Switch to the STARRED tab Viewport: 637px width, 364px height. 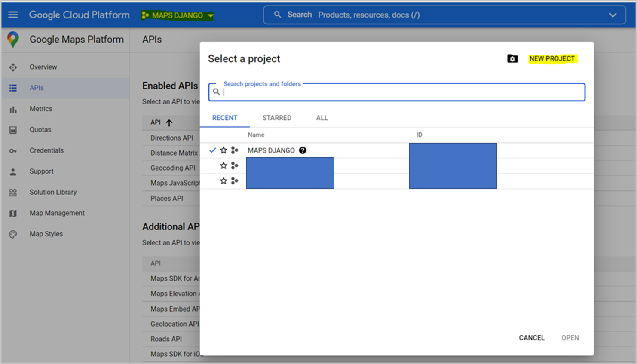coord(277,118)
